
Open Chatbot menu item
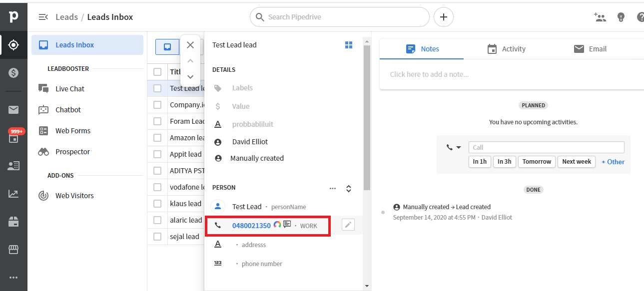tap(68, 110)
